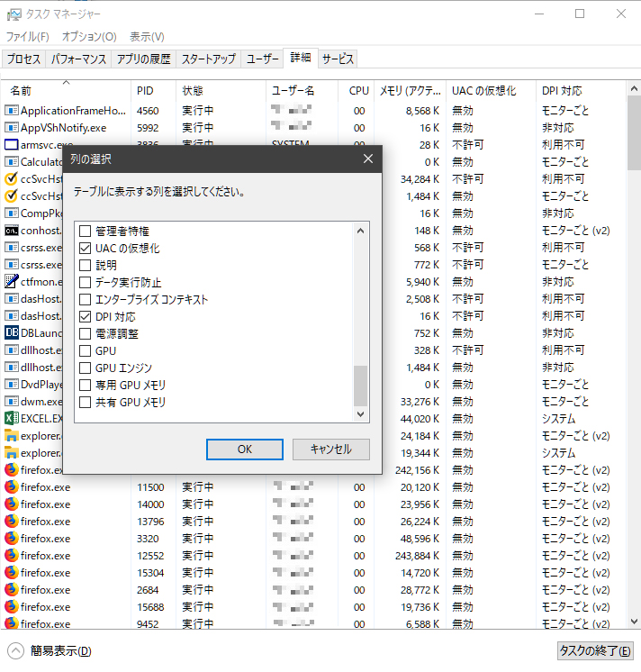Click Firefox icon for PID 12552
641x672 pixels.
[x=12, y=556]
